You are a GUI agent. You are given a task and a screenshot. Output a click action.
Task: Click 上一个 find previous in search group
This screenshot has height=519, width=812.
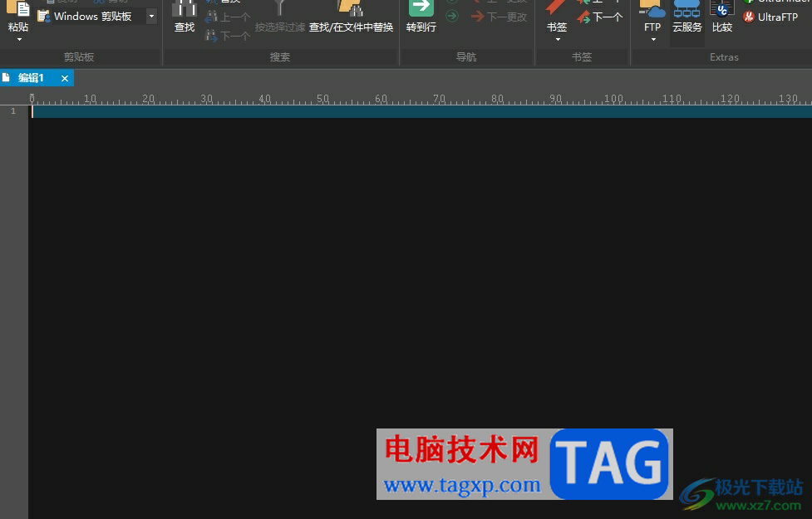[x=228, y=17]
